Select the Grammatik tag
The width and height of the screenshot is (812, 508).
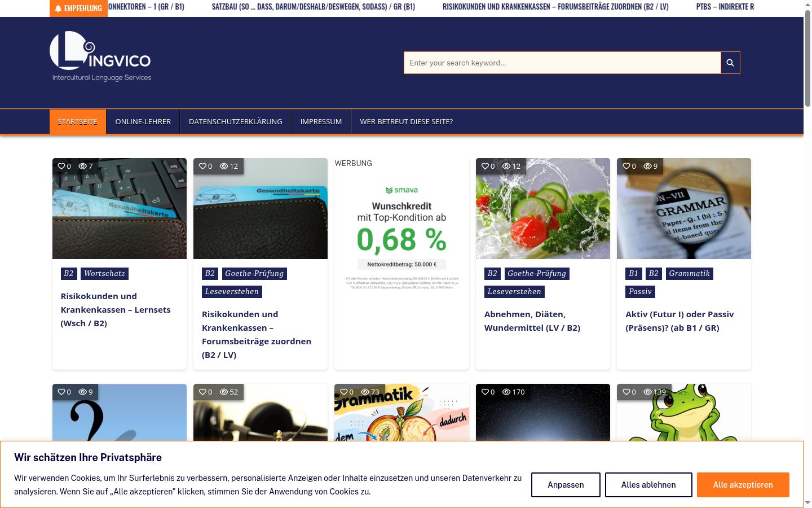[x=690, y=274]
